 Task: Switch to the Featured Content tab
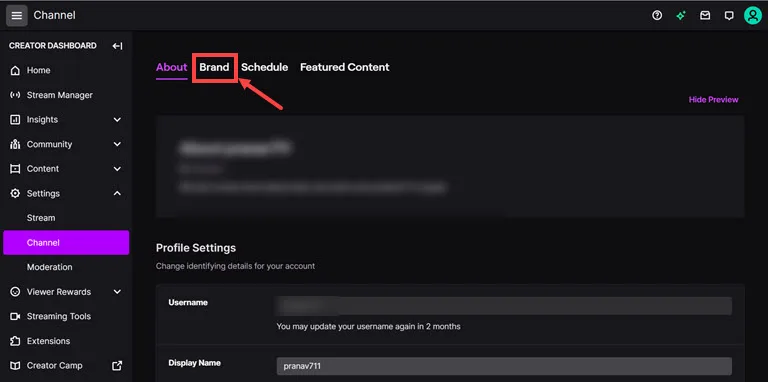point(345,68)
